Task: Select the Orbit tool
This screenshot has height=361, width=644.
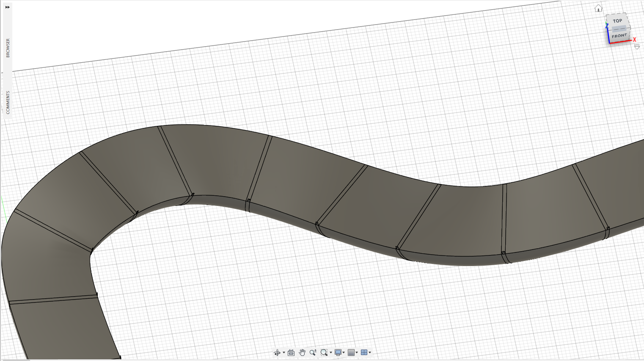Action: 277,352
